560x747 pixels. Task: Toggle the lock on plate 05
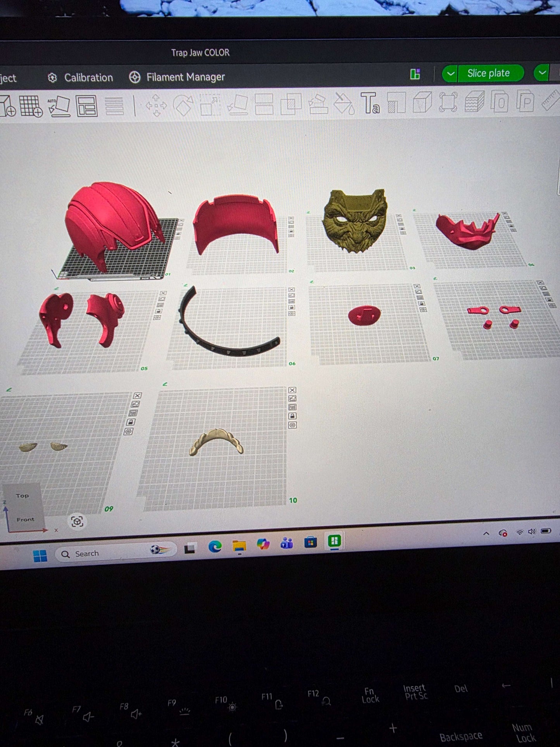pos(159,311)
